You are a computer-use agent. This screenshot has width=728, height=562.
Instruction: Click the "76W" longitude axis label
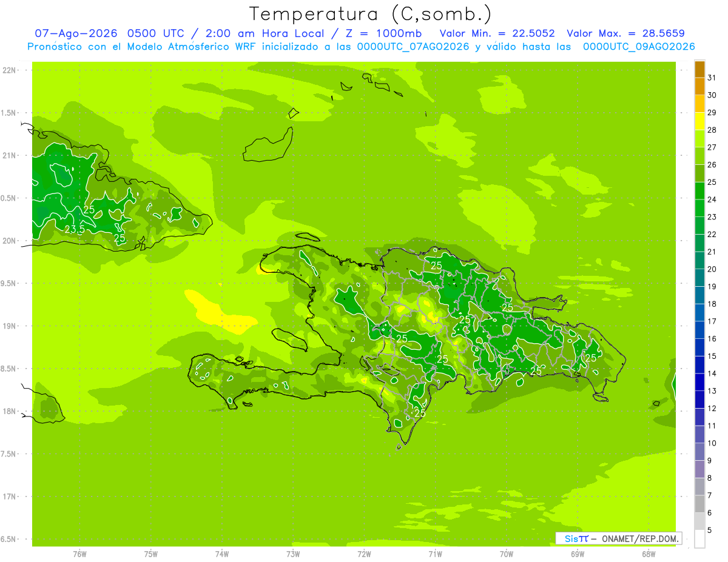[x=79, y=554]
